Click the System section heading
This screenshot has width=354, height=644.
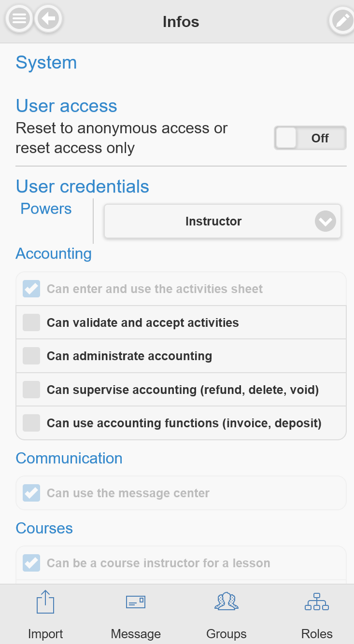[x=46, y=63]
